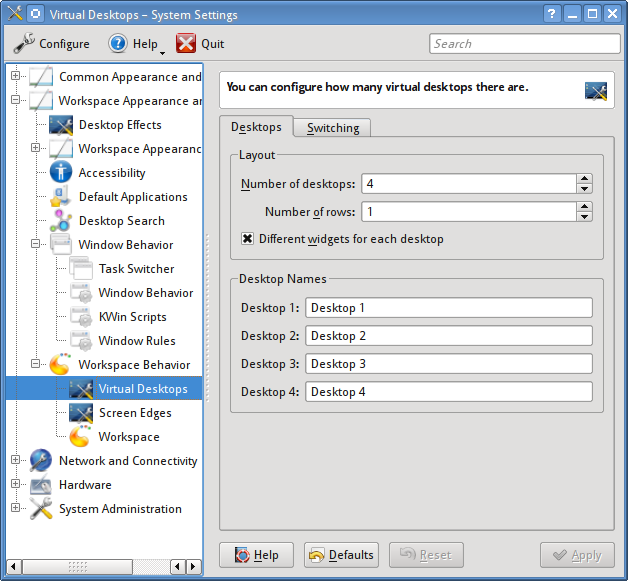Select the Desktops tab
Image resolution: width=628 pixels, height=581 pixels.
(256, 127)
